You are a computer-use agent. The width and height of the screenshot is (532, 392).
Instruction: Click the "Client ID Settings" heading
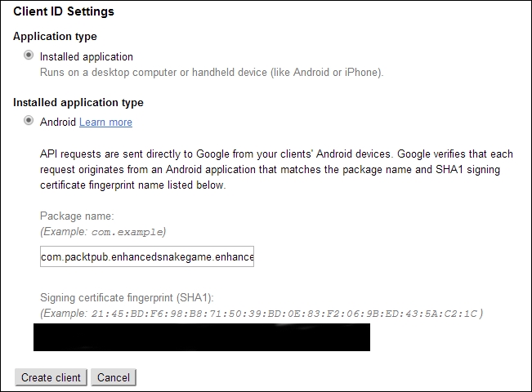64,11
